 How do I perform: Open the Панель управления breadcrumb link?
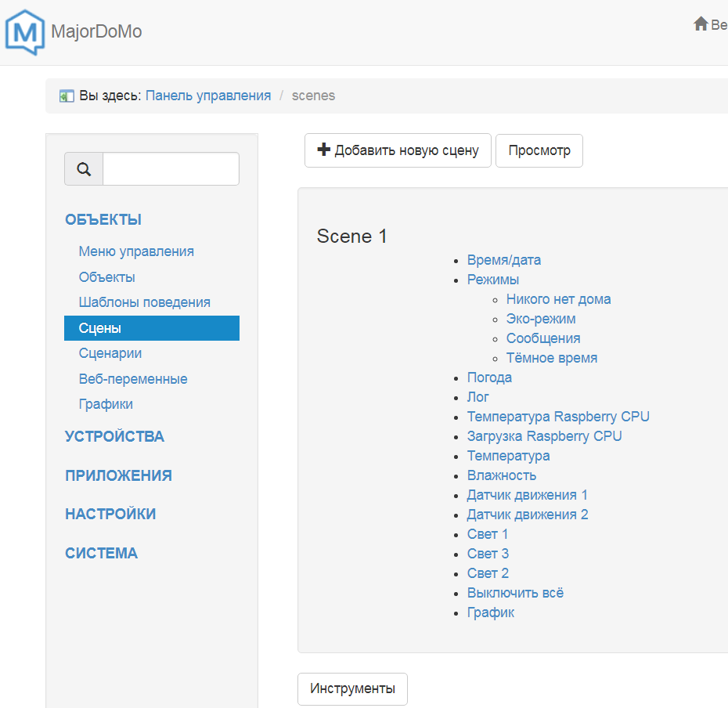tap(208, 96)
